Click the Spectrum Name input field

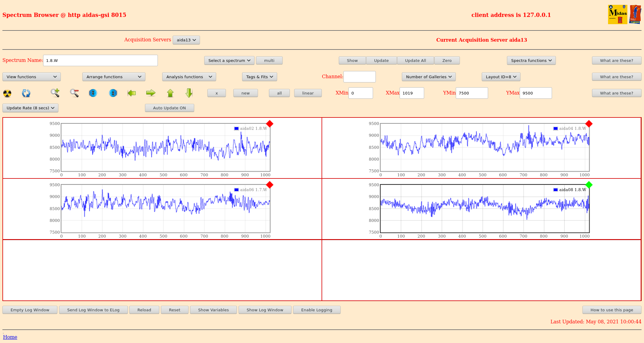coord(100,61)
